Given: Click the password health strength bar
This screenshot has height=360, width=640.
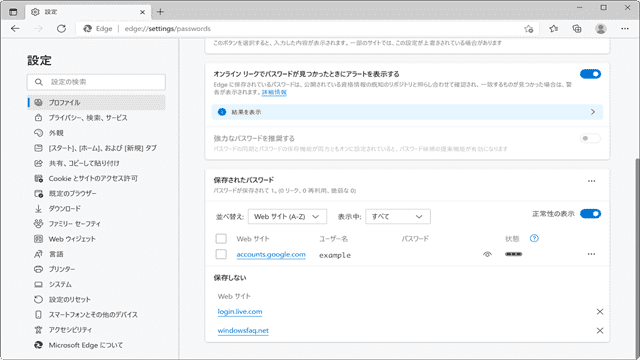Looking at the screenshot, I should (x=513, y=254).
